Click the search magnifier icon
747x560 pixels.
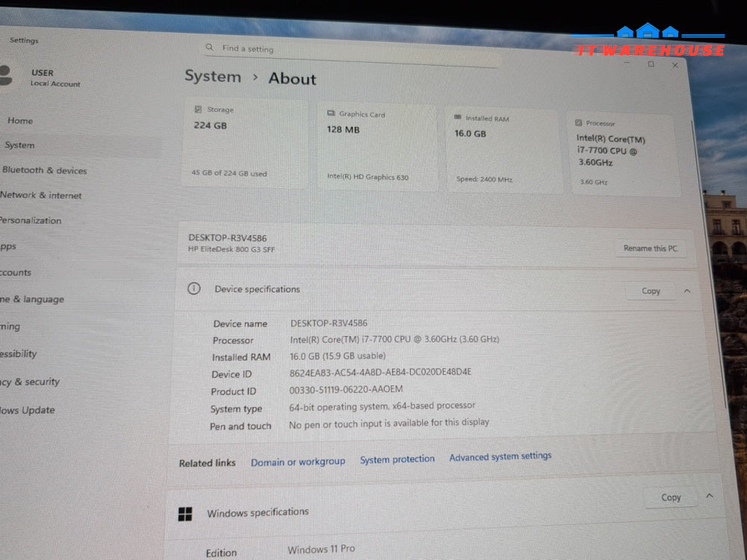209,47
